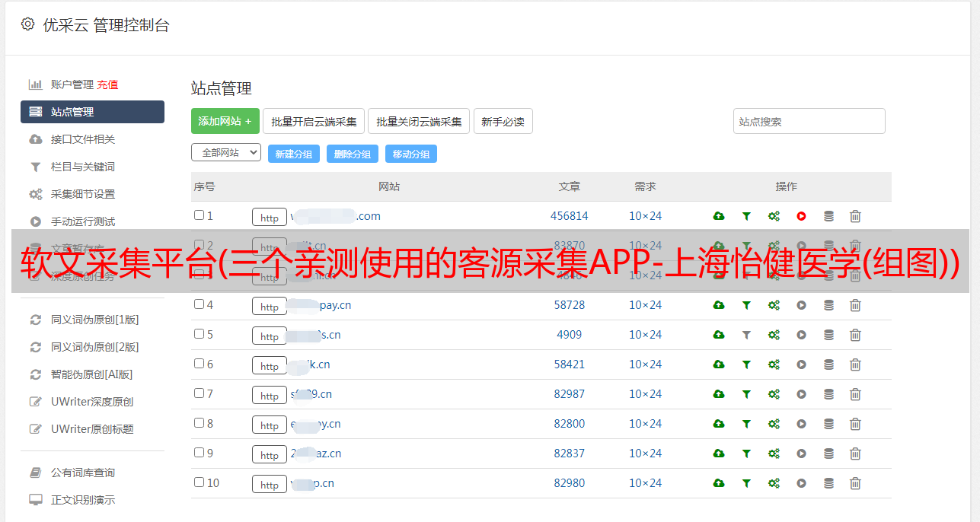Tick the checkbox for site row 1
This screenshot has height=522, width=980.
click(199, 215)
